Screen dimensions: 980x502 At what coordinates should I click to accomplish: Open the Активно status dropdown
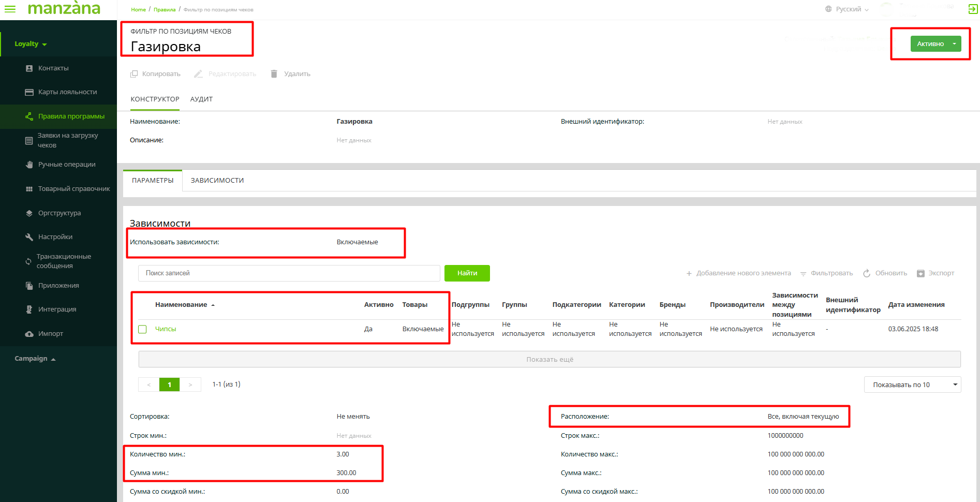pyautogui.click(x=954, y=44)
